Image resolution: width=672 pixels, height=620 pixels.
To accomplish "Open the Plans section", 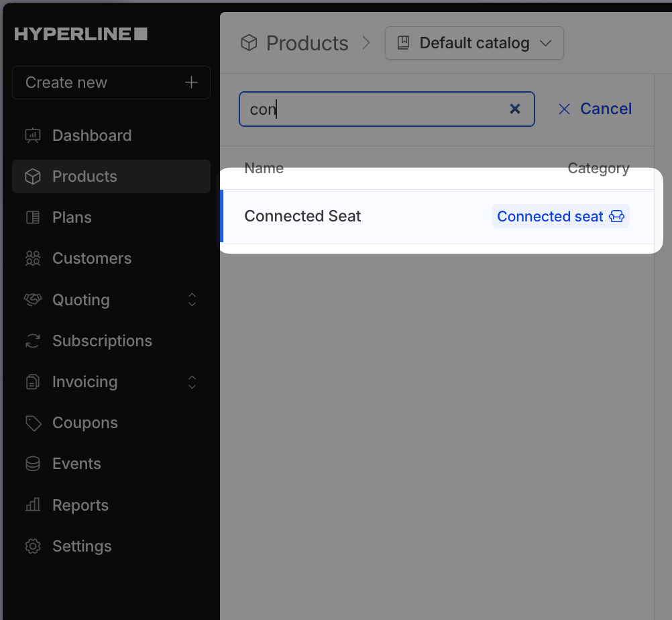I will pos(111,217).
